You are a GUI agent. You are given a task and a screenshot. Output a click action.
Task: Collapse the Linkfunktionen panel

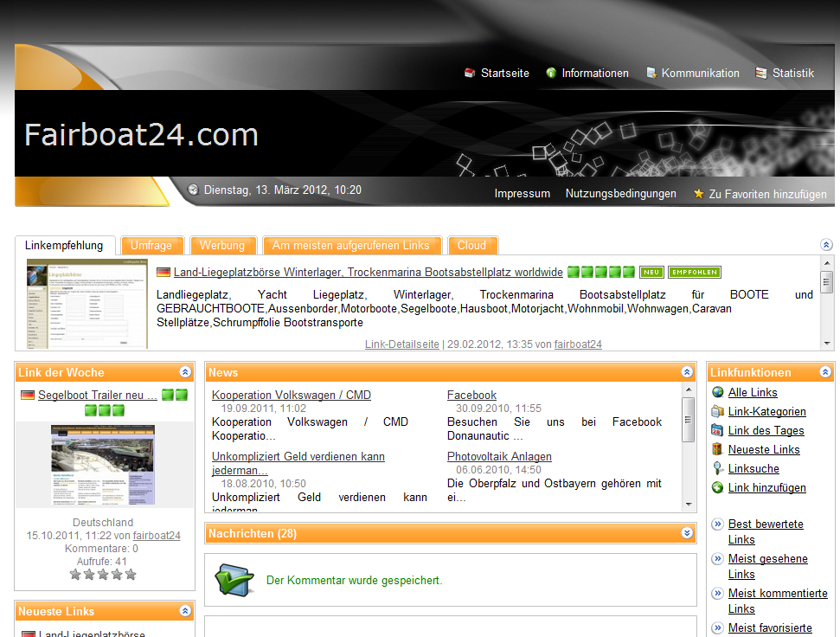pos(825,372)
